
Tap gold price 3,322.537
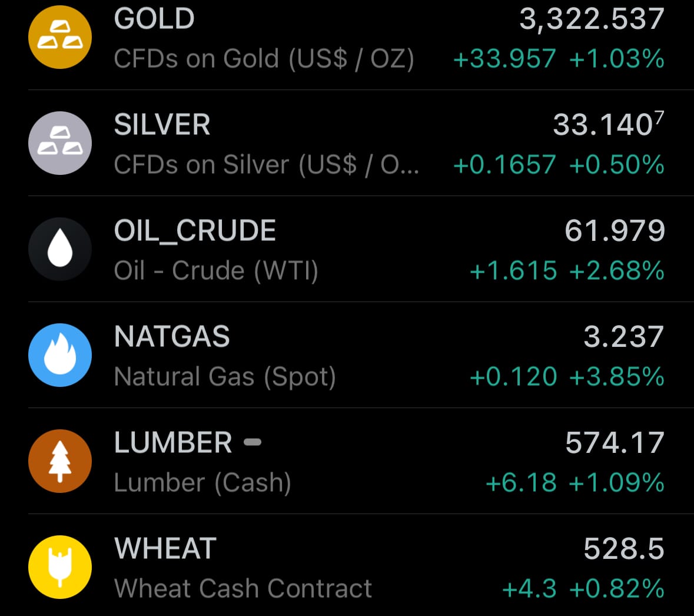point(592,19)
